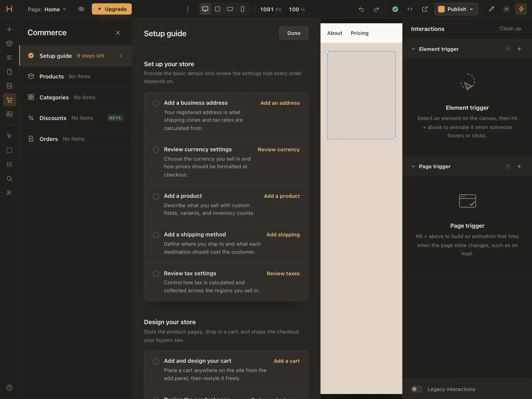
Task: Open the Components cube icon in sidebar
Action: coord(9,44)
